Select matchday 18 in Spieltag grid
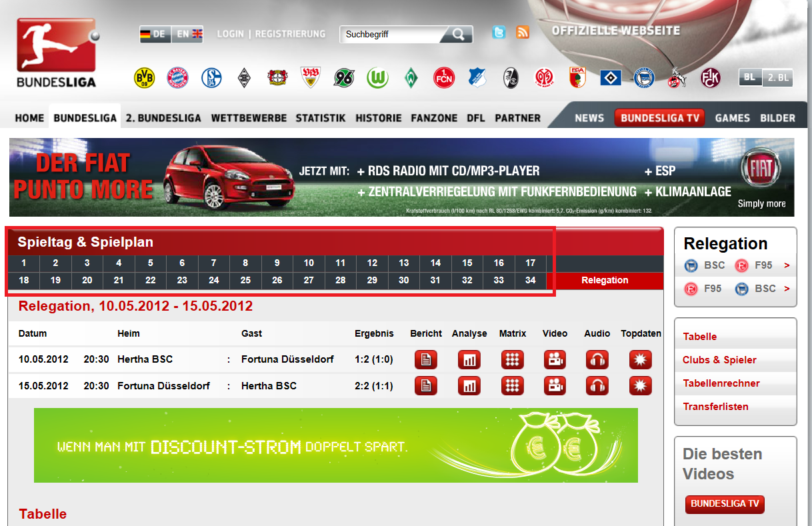This screenshot has width=812, height=526. [x=24, y=281]
